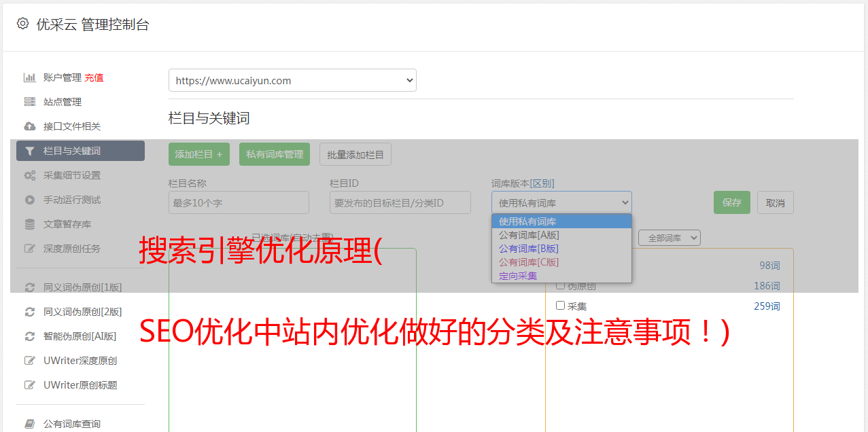Click the 添加栏目 + button

(199, 154)
